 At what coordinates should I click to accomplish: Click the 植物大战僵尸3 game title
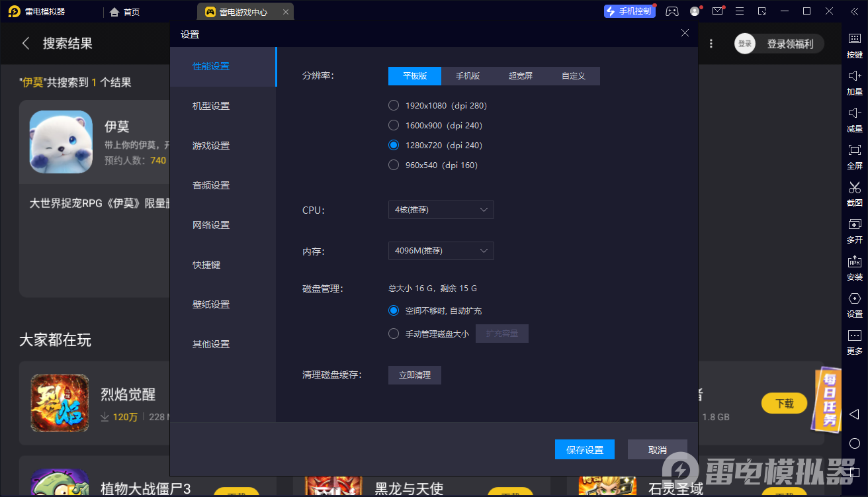(x=146, y=489)
